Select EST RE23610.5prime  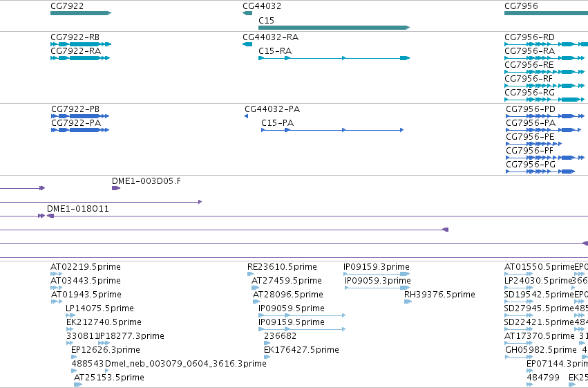pyautogui.click(x=282, y=267)
